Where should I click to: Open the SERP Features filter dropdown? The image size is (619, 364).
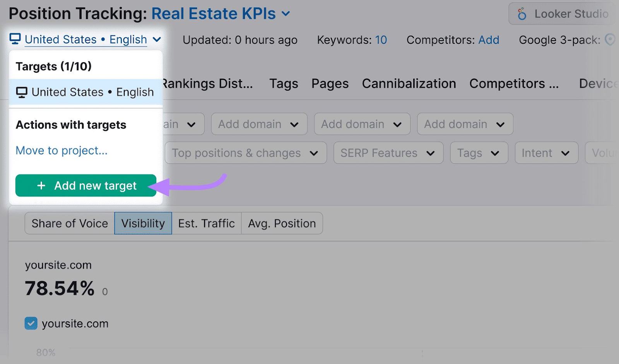[388, 153]
